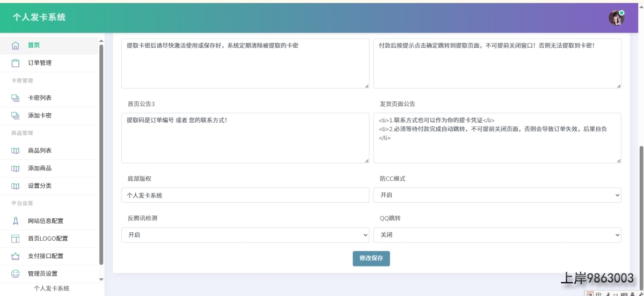The height and width of the screenshot is (296, 644).
Task: Click the sidebar vertical scrollbar
Action: 101,154
